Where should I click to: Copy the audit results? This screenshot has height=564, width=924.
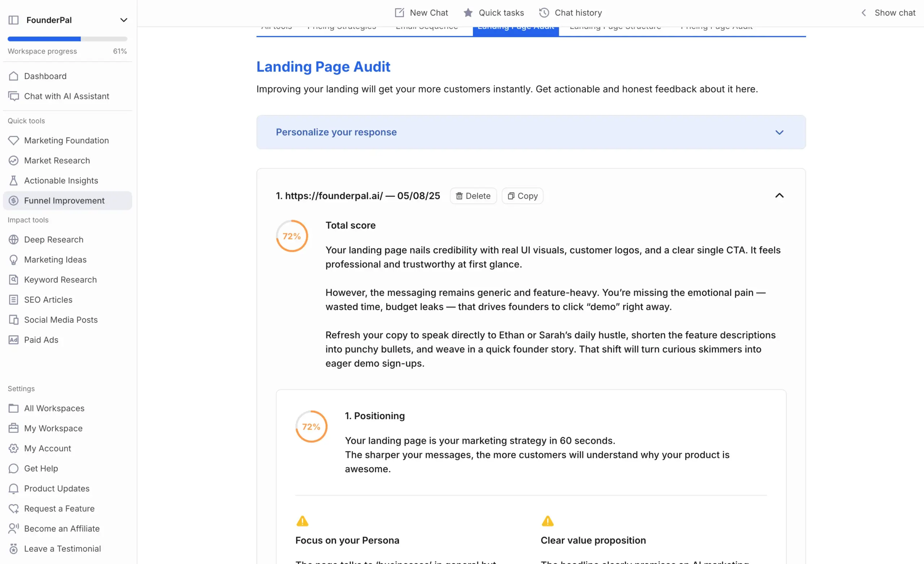click(x=522, y=195)
